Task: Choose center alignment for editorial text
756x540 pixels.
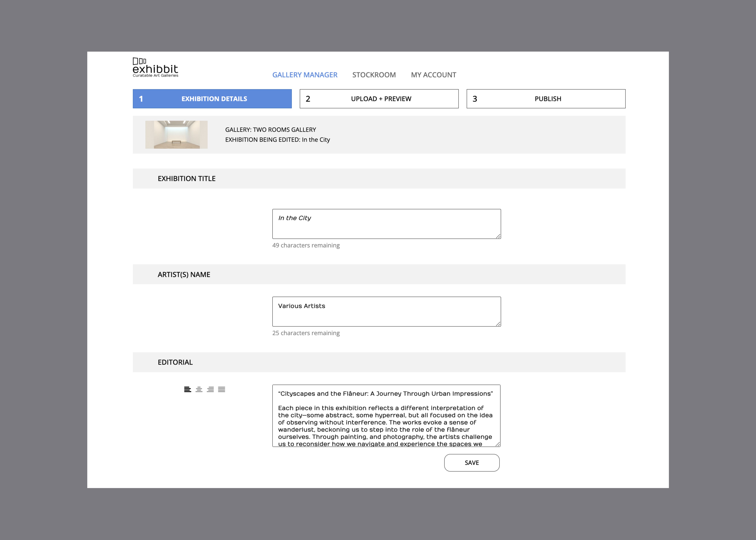Action: (x=199, y=389)
